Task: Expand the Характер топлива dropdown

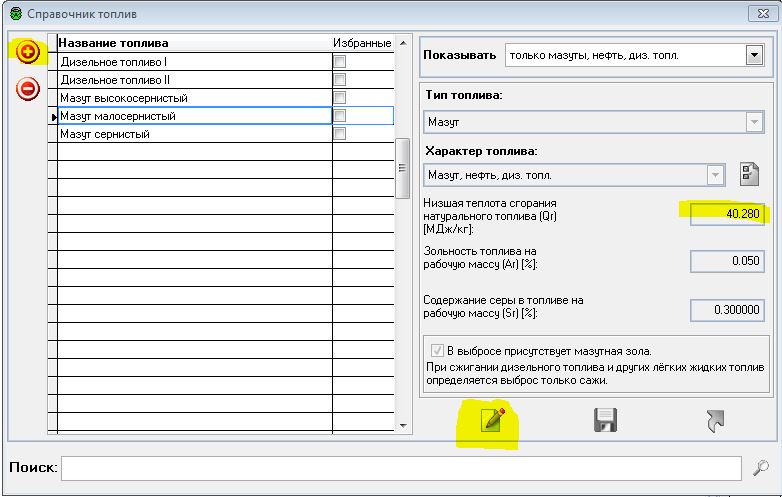Action: 715,175
